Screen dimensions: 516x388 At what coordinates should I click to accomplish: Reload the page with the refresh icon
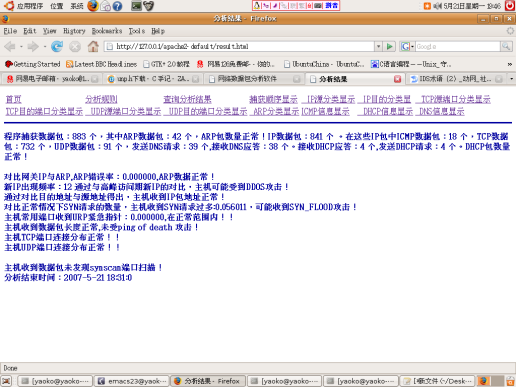point(57,46)
